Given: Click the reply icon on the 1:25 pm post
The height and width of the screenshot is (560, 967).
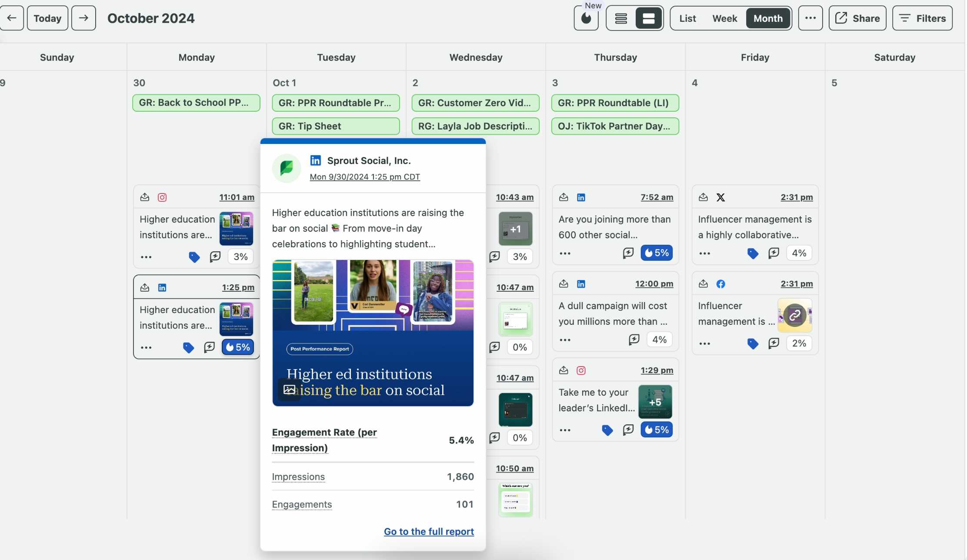Looking at the screenshot, I should click(x=210, y=347).
